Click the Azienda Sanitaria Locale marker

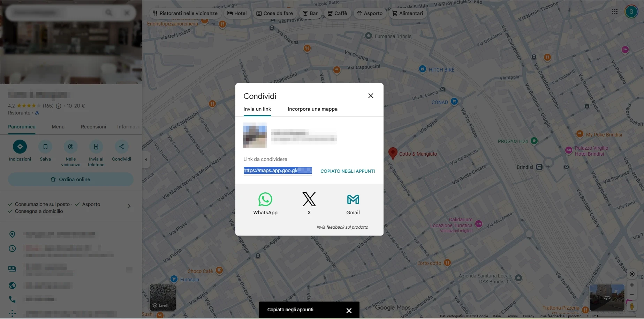tap(518, 278)
